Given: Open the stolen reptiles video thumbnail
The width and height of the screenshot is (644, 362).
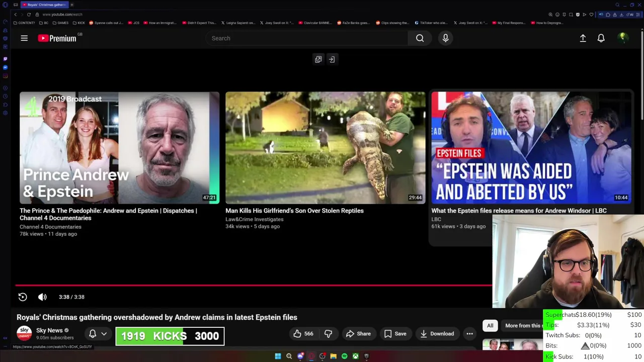Looking at the screenshot, I should pos(325,148).
